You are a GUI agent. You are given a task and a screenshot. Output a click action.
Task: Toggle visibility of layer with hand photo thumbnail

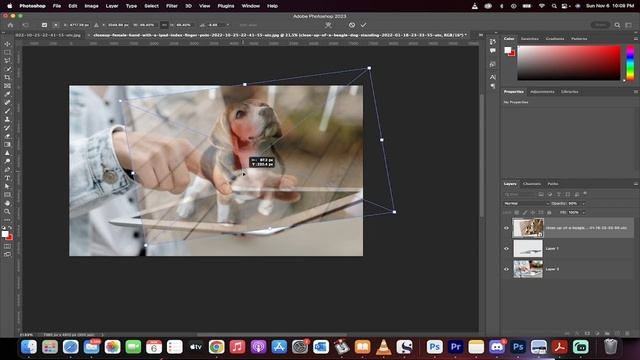[507, 269]
